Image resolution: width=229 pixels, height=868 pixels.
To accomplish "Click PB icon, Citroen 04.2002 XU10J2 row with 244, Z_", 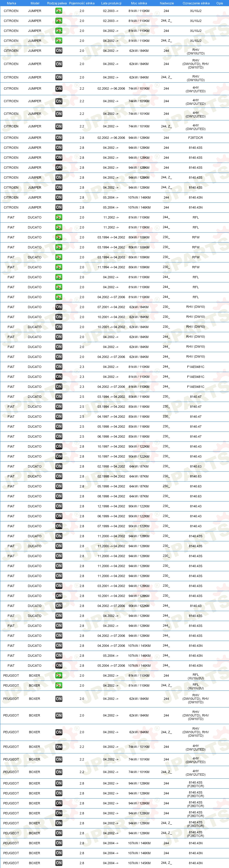I will click(59, 41).
